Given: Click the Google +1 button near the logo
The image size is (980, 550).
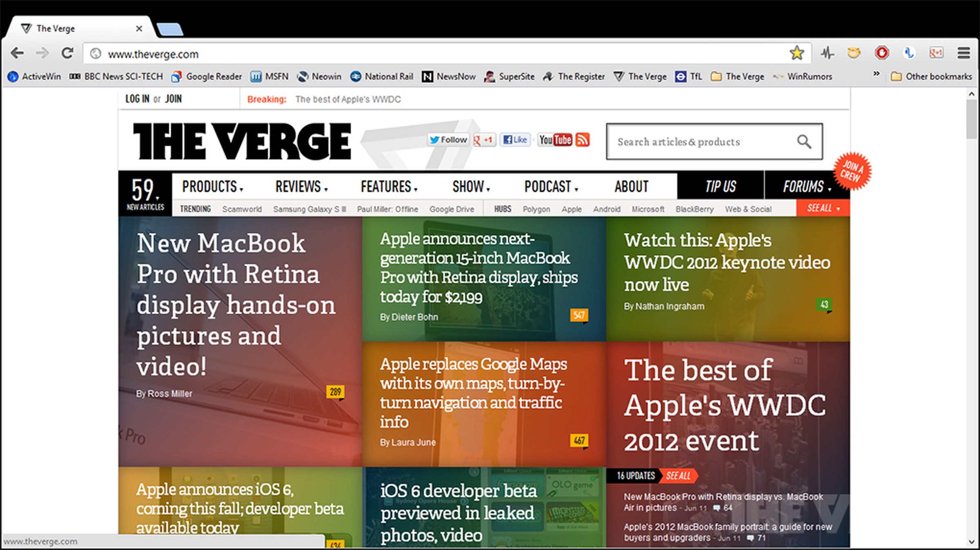Looking at the screenshot, I should pos(484,140).
